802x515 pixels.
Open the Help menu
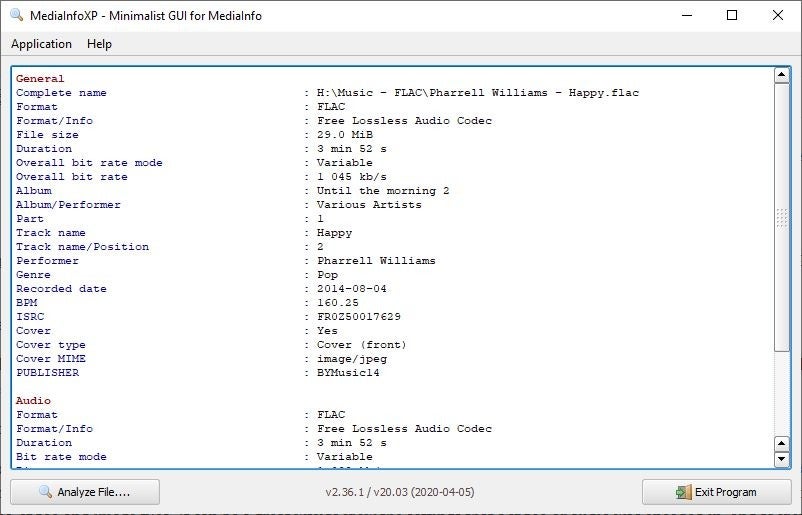tap(99, 44)
